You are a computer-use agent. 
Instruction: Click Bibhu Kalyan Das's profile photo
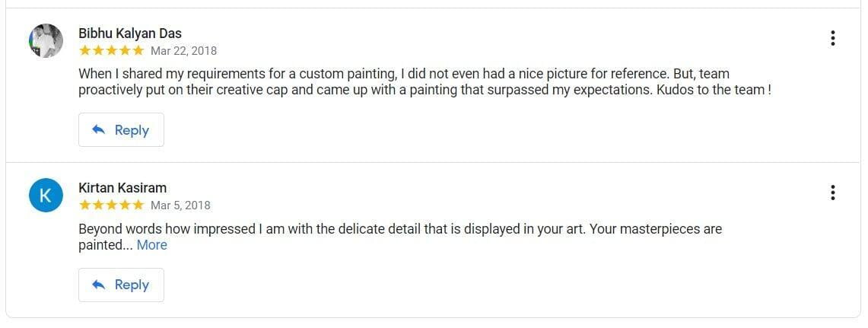point(45,40)
